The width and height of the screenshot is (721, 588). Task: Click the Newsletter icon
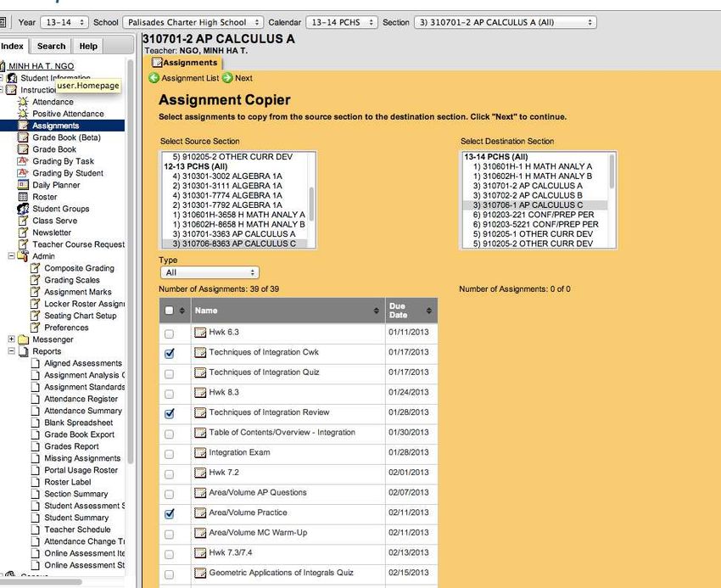point(23,232)
